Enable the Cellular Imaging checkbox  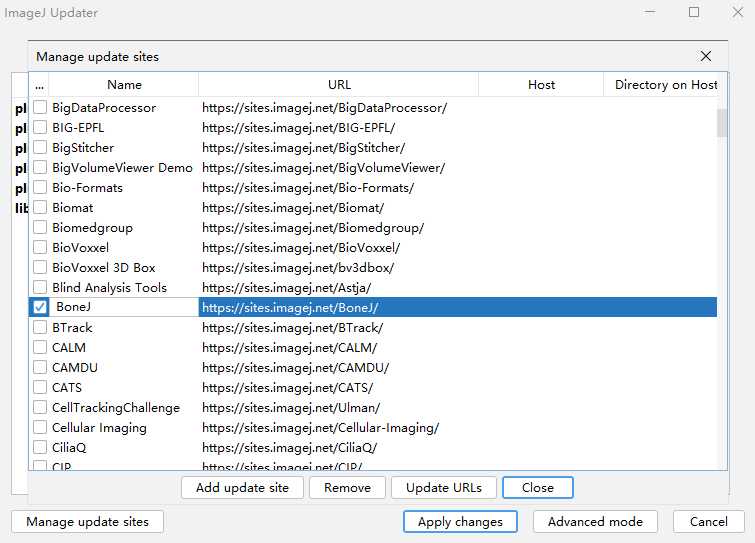(x=40, y=427)
